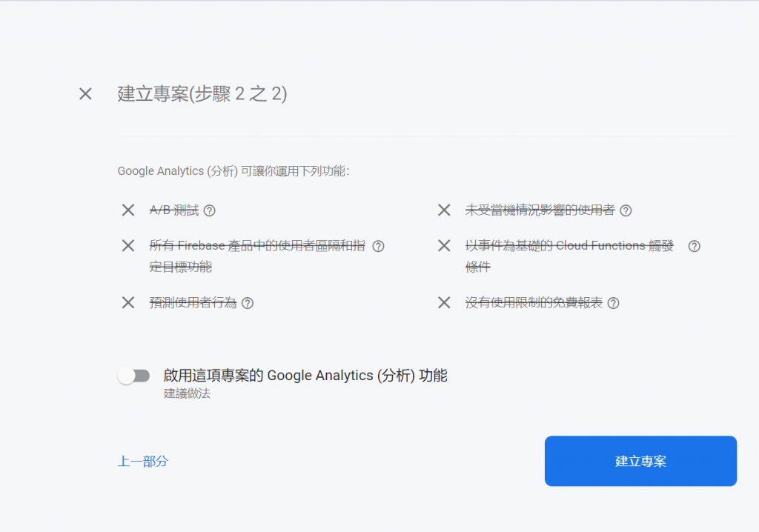Click struck-through text 未受當機情況影響的使用者
This screenshot has height=532, width=759.
[540, 210]
